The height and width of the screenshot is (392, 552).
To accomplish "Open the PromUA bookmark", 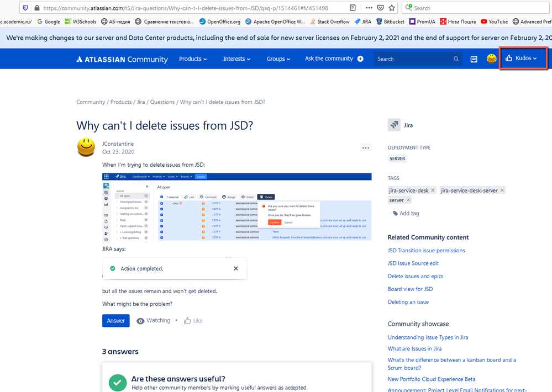I will (x=422, y=22).
